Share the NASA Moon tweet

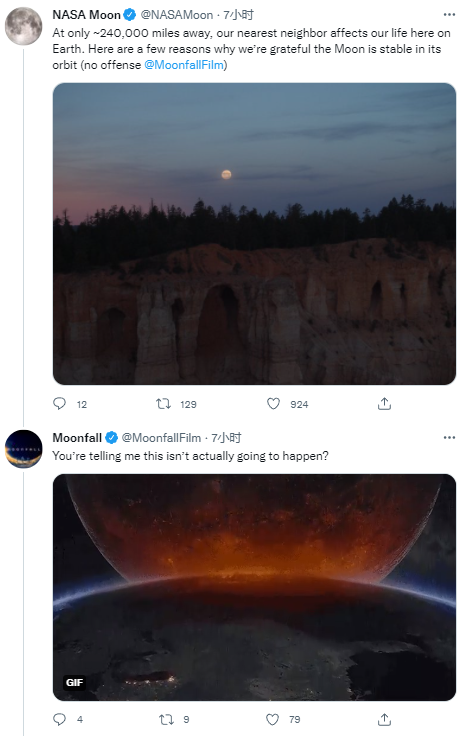[x=384, y=404]
